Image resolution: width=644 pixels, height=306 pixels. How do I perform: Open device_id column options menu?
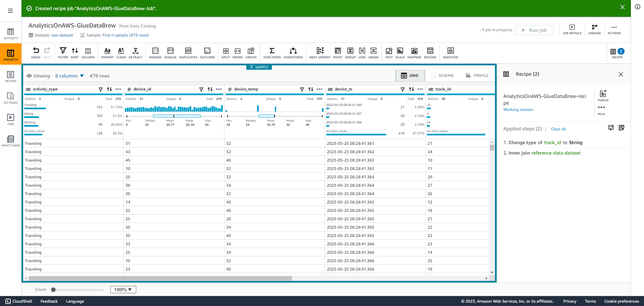(219, 89)
